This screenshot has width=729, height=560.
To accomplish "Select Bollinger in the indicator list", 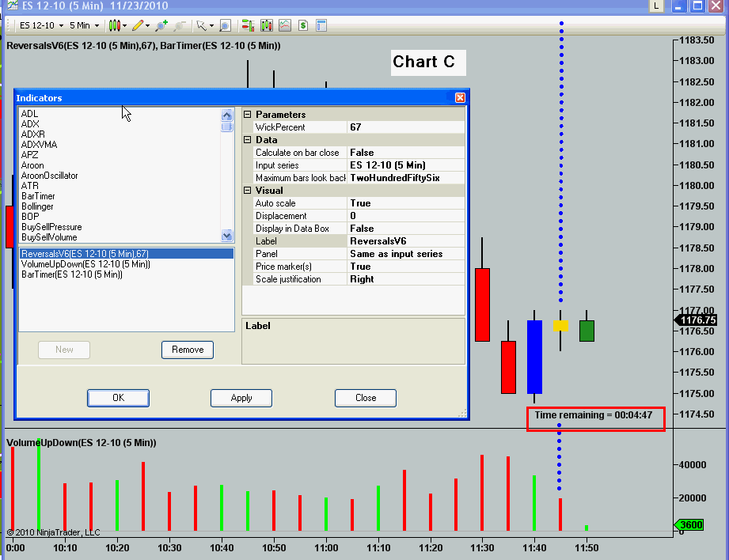I will [x=37, y=206].
